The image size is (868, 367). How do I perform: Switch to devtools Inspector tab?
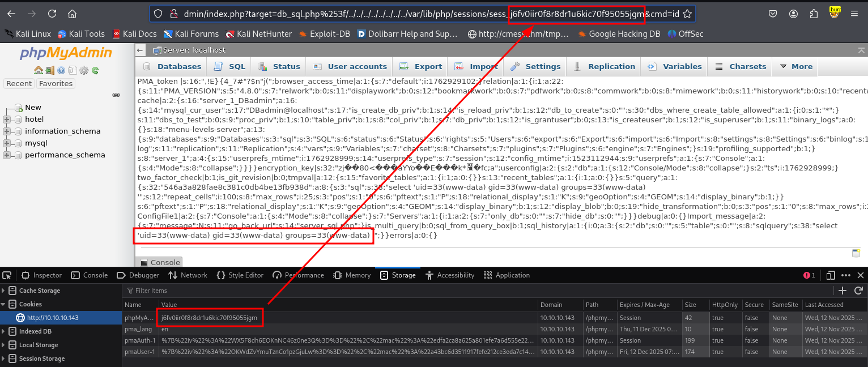tap(42, 275)
